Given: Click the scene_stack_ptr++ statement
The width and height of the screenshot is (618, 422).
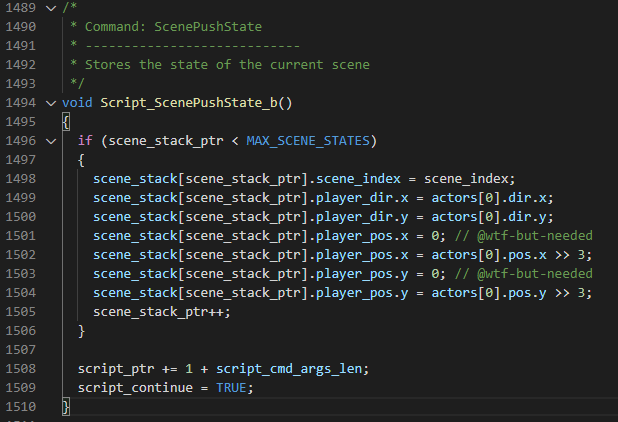Looking at the screenshot, I should pyautogui.click(x=162, y=312).
